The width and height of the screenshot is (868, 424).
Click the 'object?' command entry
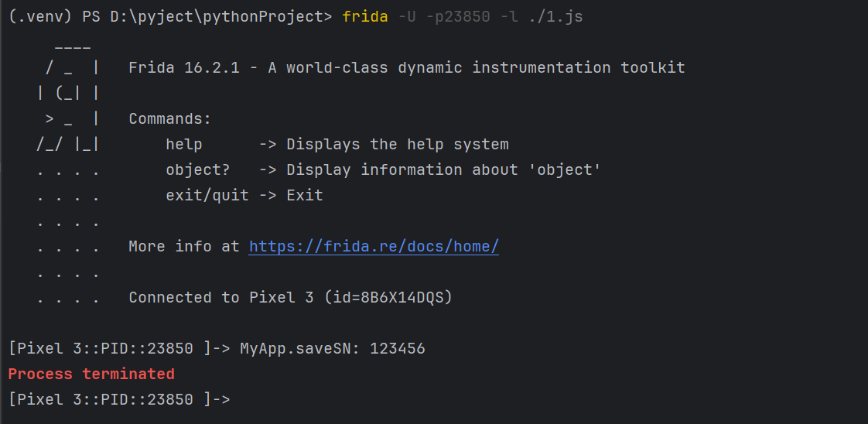tap(198, 170)
